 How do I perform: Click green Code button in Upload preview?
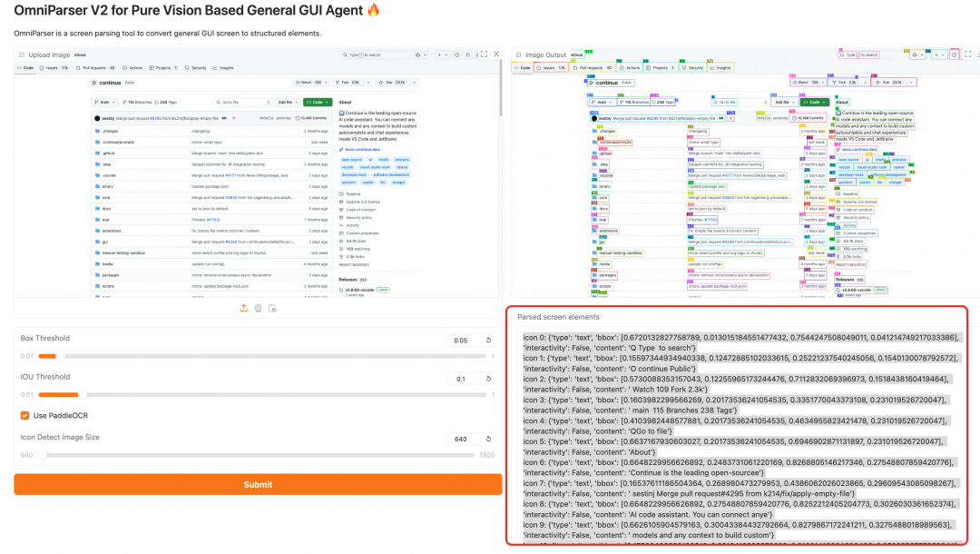[x=318, y=102]
